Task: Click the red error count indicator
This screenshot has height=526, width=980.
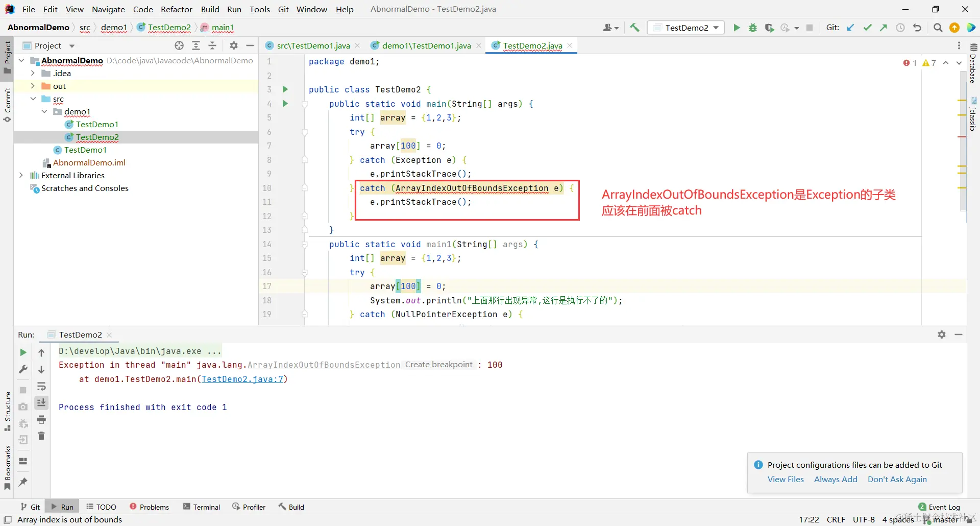Action: [x=910, y=63]
